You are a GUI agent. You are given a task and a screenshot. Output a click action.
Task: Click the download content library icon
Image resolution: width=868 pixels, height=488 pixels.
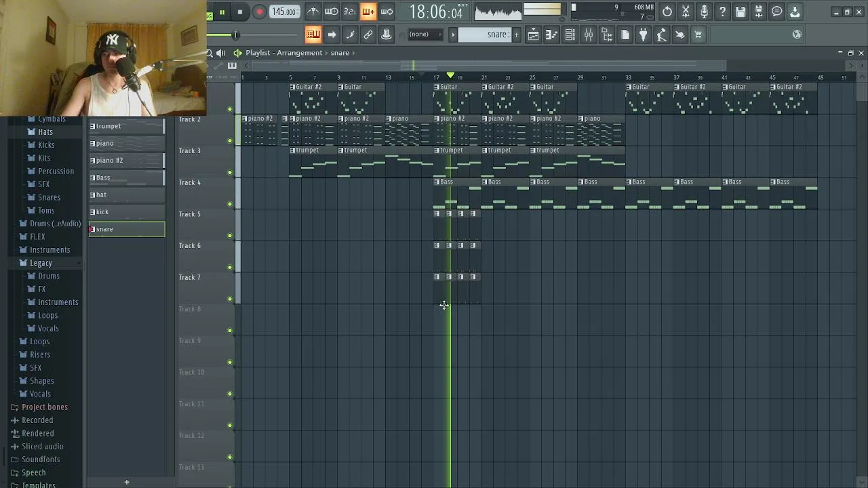tap(795, 12)
